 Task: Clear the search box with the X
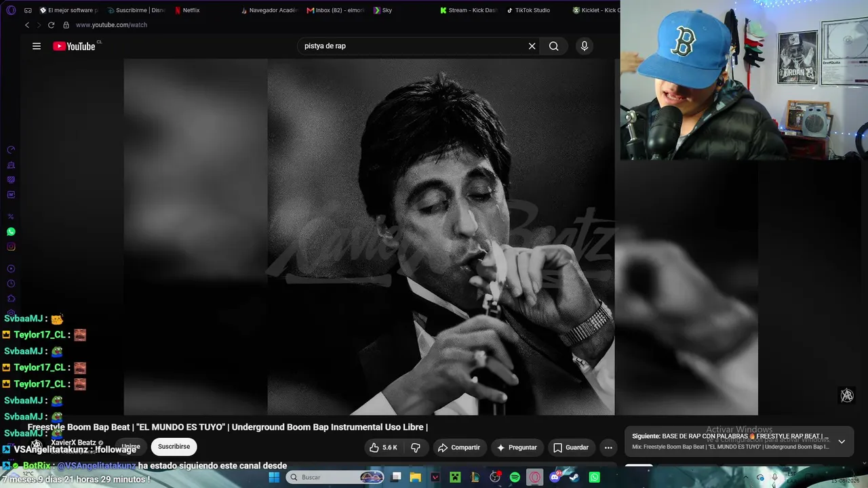[532, 46]
